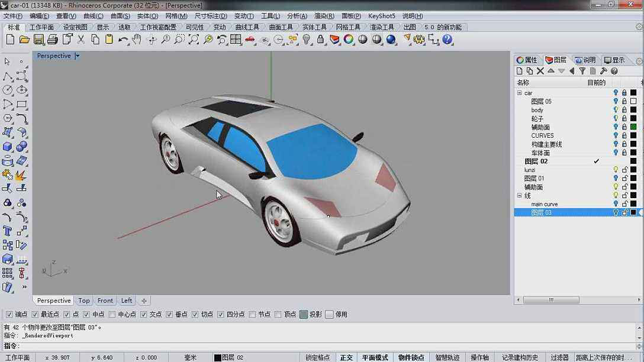Collapse the 线 layer group
The image size is (644, 362).
(519, 195)
